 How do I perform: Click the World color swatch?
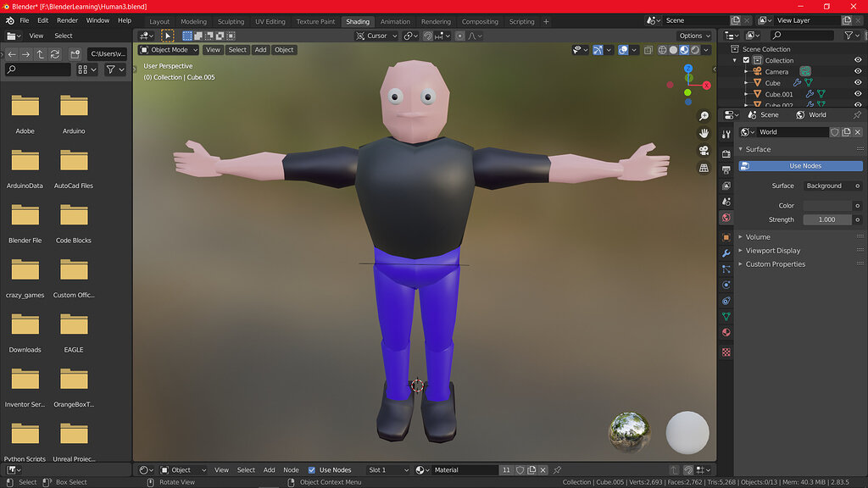click(827, 205)
